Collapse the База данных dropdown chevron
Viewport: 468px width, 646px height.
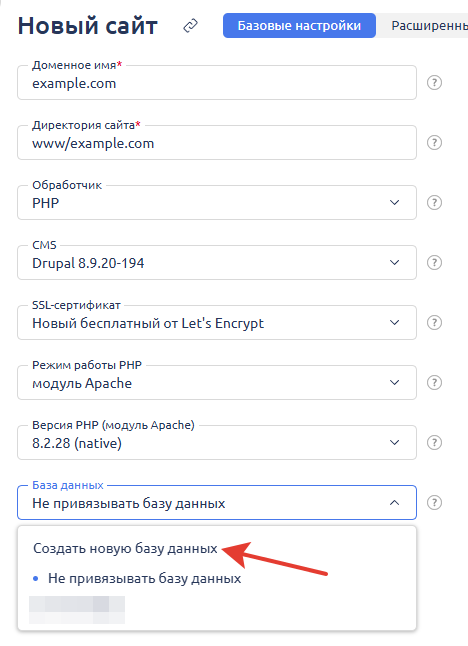pyautogui.click(x=394, y=503)
